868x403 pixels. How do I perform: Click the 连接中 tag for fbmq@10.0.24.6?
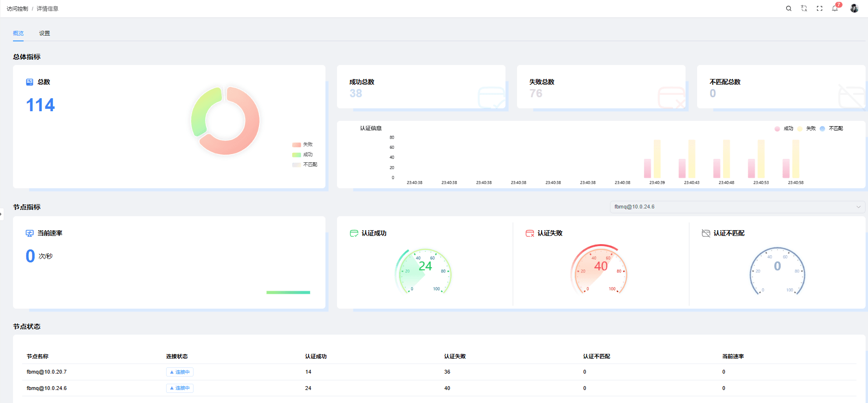tap(180, 388)
